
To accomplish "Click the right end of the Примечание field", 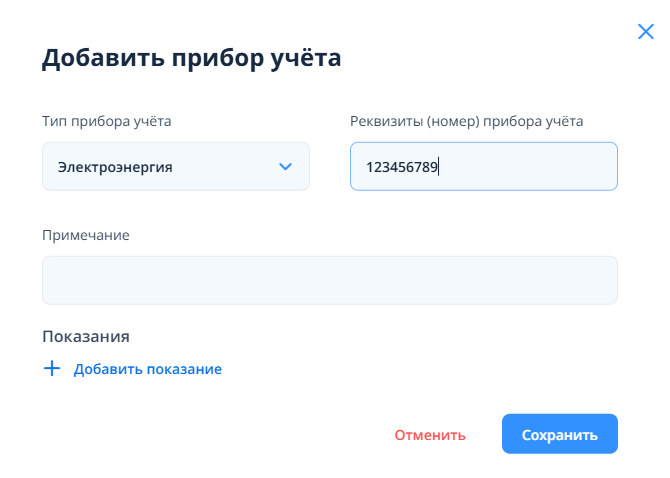I will point(590,280).
